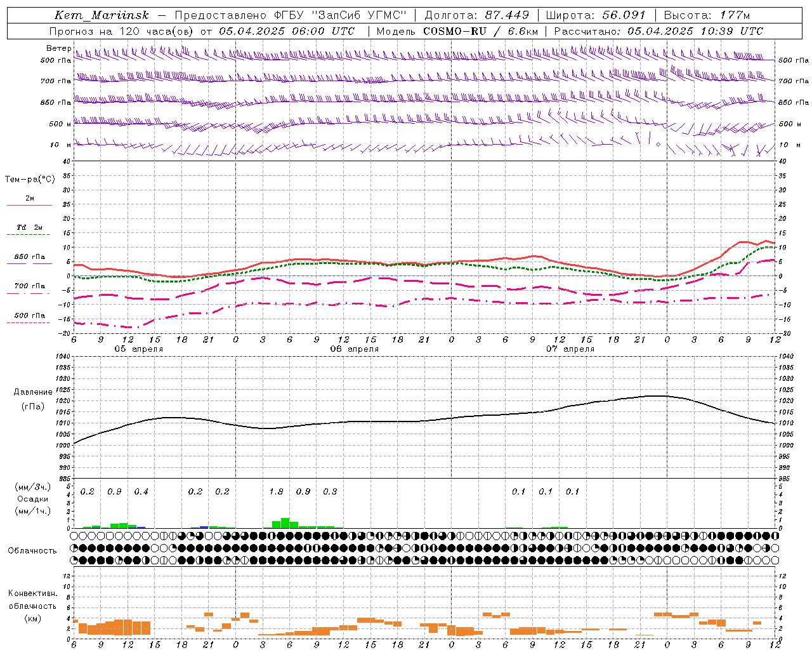The image size is (812, 650).
Task: Click the '0.3' precipitation amount value
Action: pyautogui.click(x=330, y=492)
